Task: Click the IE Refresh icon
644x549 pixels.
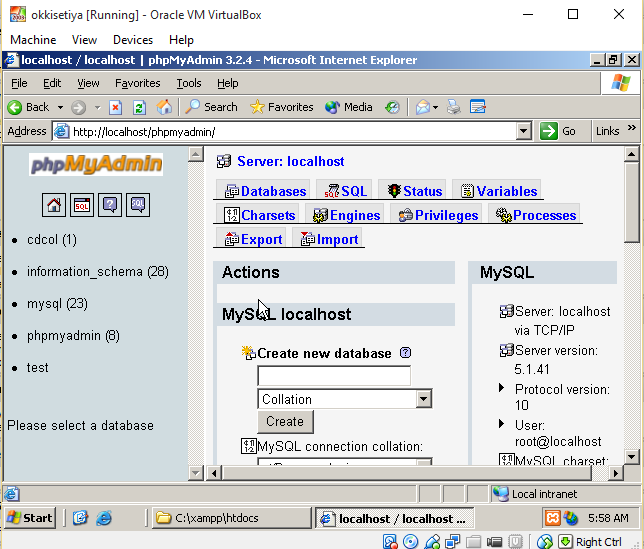Action: coord(139,108)
